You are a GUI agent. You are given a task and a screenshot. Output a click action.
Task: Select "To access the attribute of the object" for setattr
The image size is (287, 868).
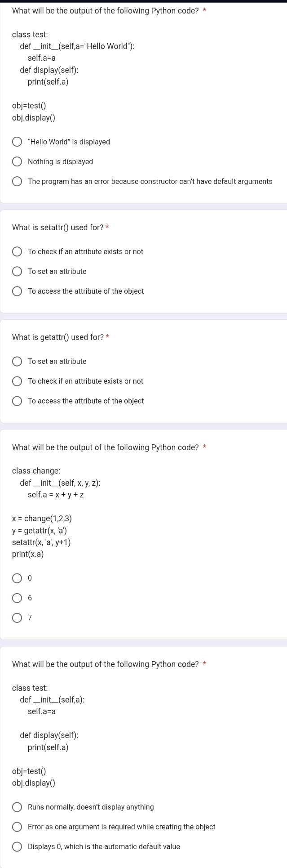pyautogui.click(x=17, y=291)
